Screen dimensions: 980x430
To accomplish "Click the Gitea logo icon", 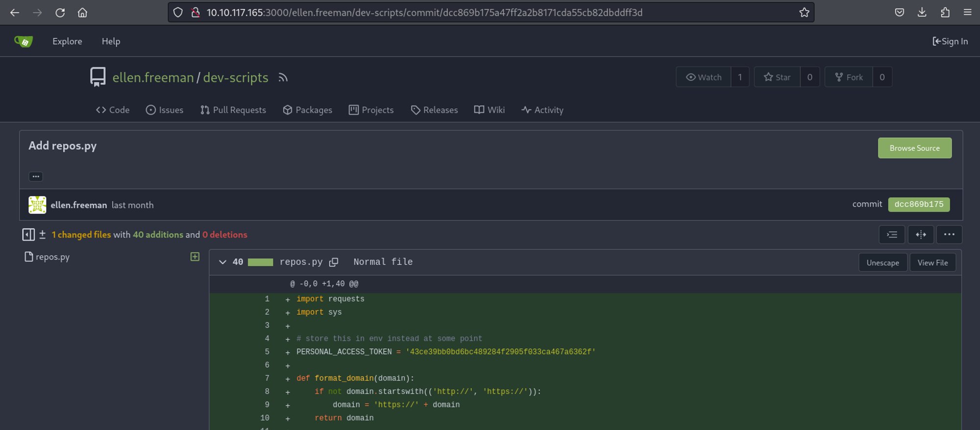I will point(24,42).
